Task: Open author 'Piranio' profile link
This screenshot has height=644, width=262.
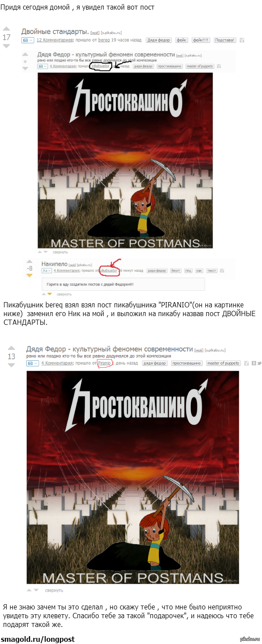Action: [105, 363]
